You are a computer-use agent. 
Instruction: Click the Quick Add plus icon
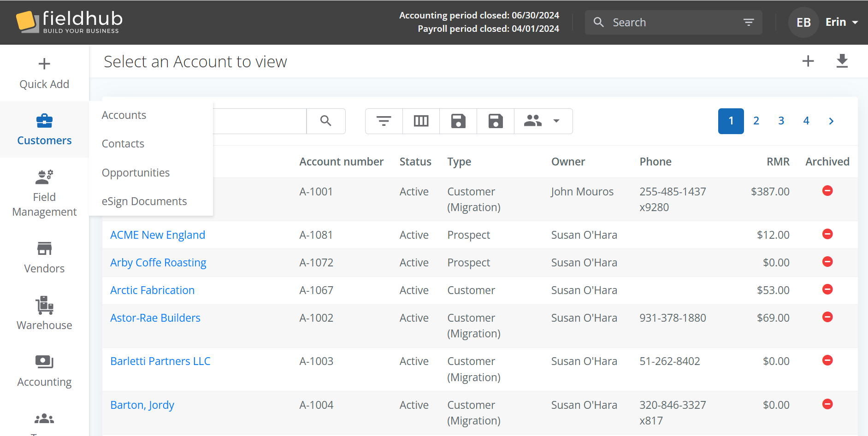[x=44, y=64]
